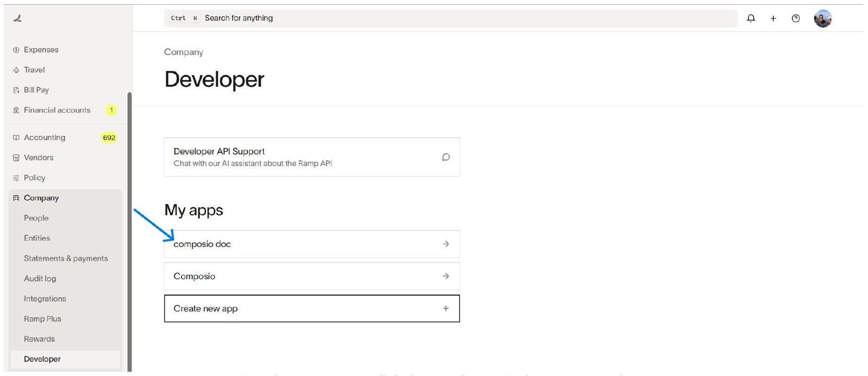Viewport: 868px width, 376px height.
Task: Click the Expenses icon in sidebar
Action: pyautogui.click(x=16, y=50)
